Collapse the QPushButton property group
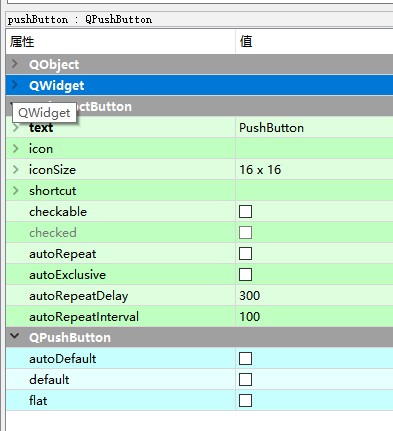 [15, 336]
